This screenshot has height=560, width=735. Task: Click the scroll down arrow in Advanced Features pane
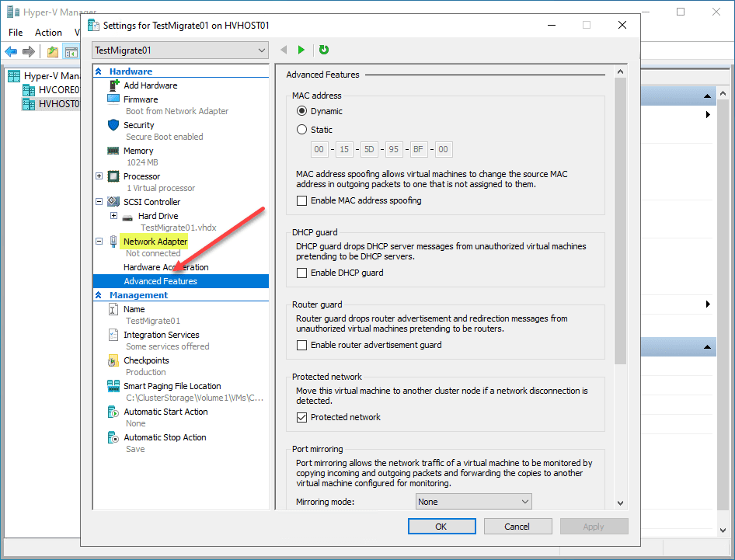(620, 503)
